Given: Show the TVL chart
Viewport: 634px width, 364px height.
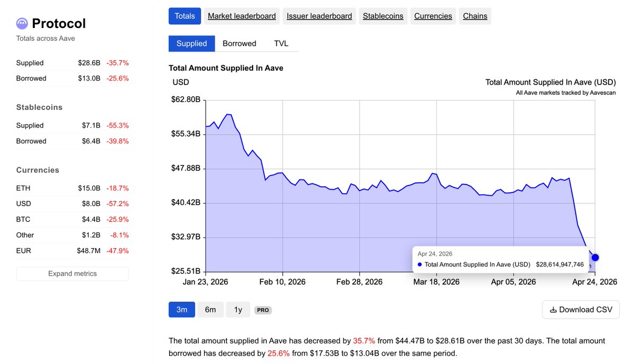Looking at the screenshot, I should pos(281,43).
